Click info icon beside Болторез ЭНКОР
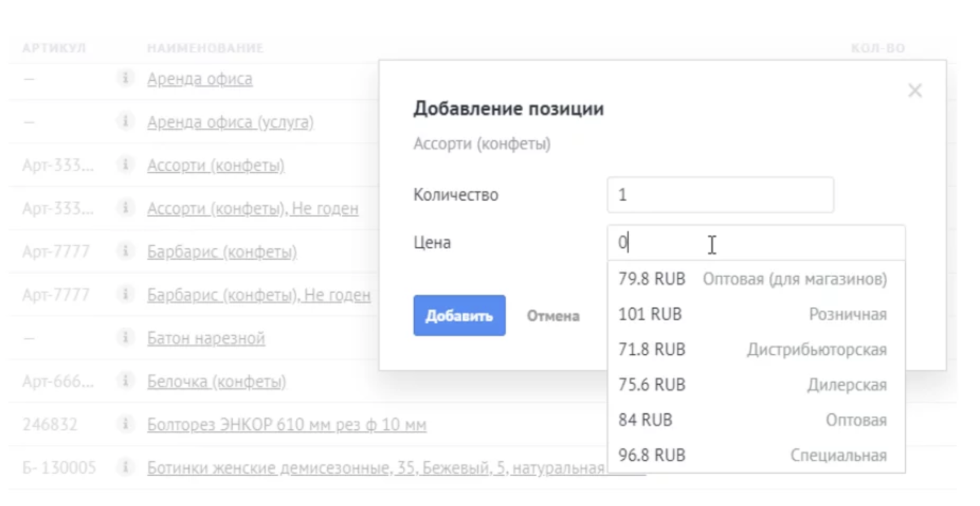 [x=125, y=424]
